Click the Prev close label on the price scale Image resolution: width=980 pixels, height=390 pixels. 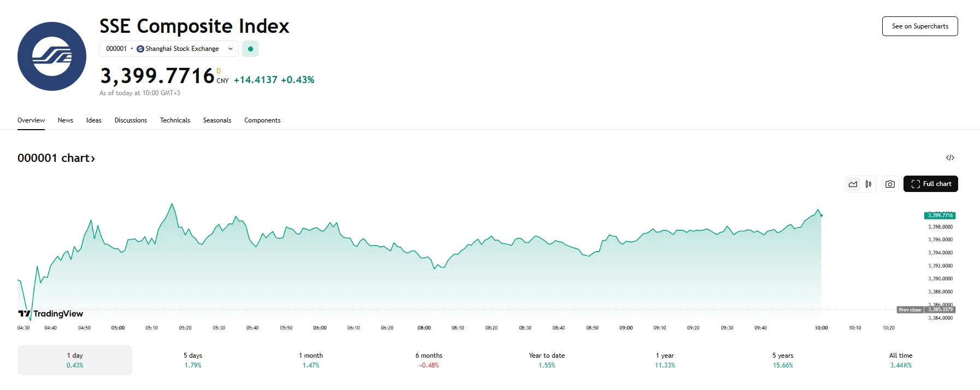pyautogui.click(x=909, y=310)
